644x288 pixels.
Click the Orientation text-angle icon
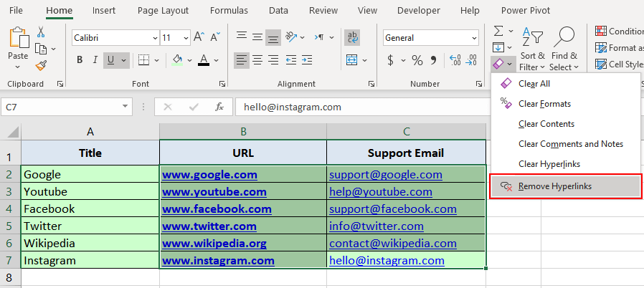pos(291,37)
